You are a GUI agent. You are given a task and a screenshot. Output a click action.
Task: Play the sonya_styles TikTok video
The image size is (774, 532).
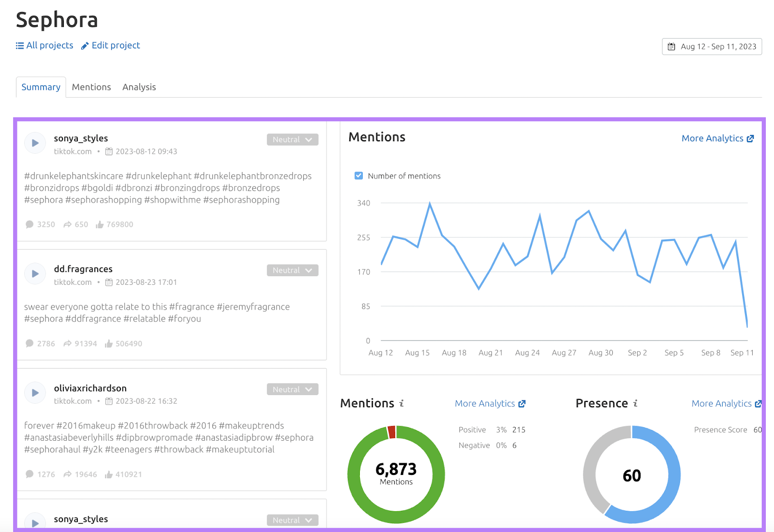click(34, 143)
